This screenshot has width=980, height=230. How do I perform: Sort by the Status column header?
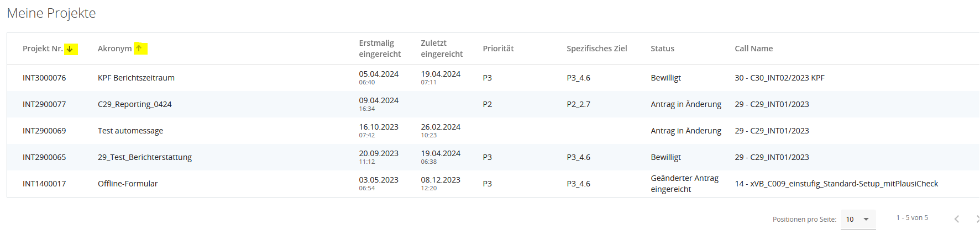click(662, 49)
